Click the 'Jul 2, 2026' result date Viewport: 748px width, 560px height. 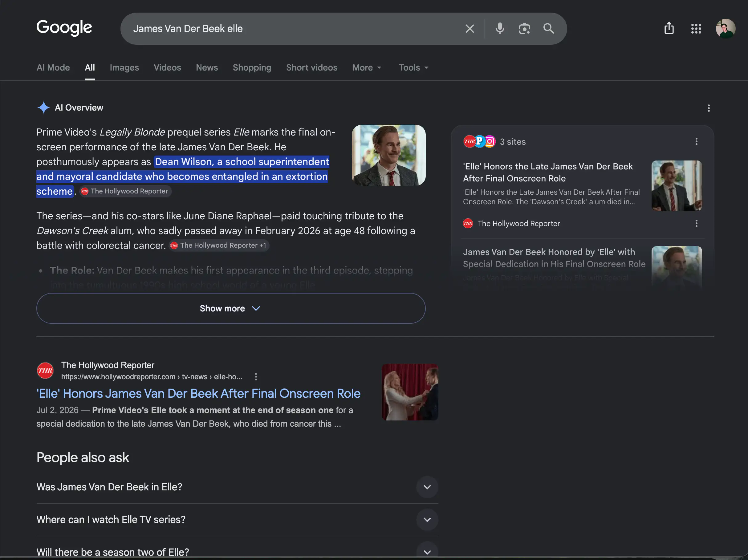click(57, 410)
